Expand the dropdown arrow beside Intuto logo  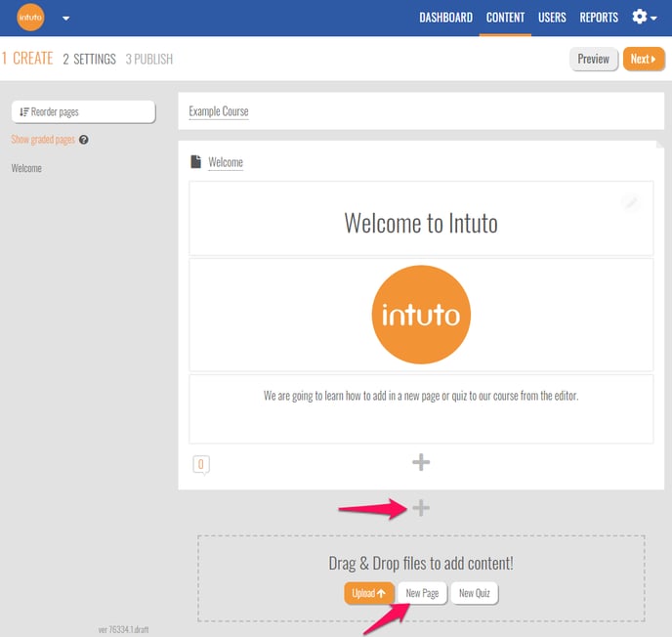[66, 19]
